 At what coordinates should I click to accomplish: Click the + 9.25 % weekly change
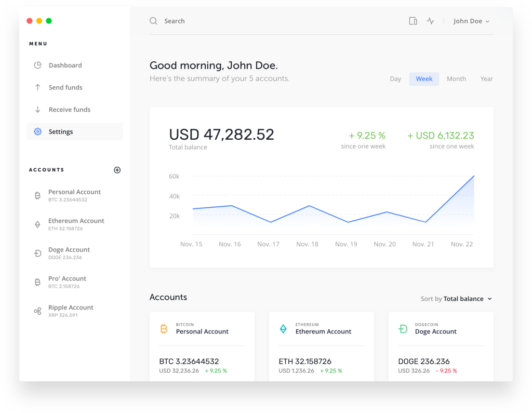367,136
